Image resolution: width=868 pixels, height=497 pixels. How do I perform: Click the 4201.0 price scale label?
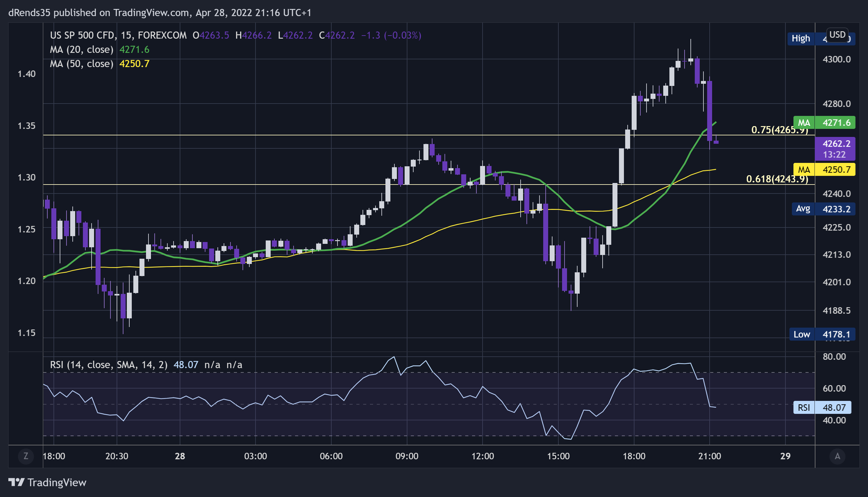(x=836, y=282)
